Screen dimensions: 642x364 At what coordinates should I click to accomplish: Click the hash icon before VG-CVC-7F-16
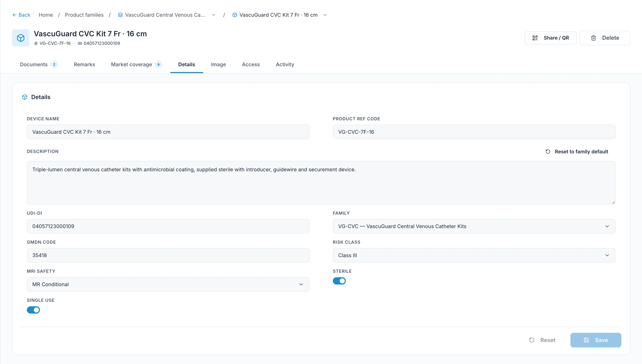coord(36,44)
